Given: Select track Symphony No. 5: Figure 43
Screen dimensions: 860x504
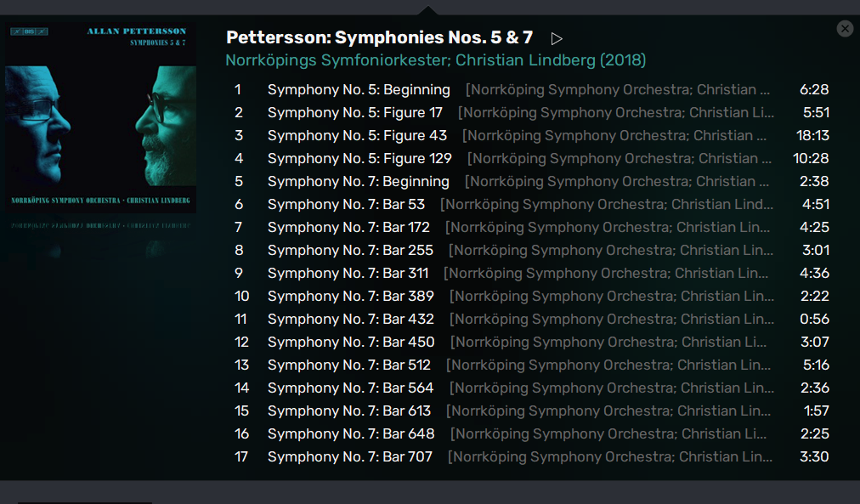Looking at the screenshot, I should pos(357,135).
